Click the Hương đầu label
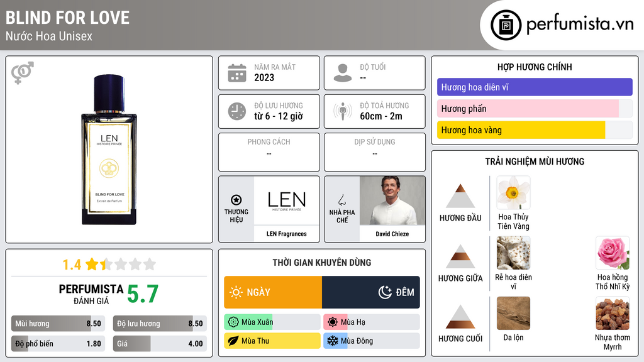 click(x=460, y=218)
